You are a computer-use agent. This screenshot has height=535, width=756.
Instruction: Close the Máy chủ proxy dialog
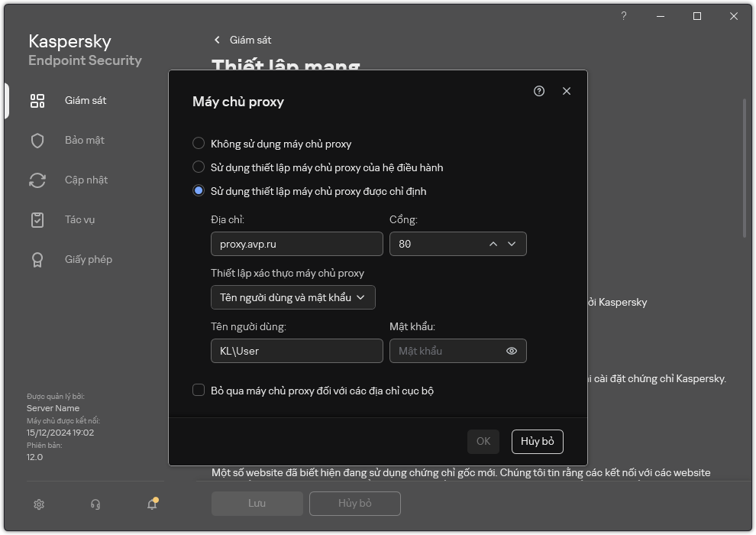pos(567,91)
